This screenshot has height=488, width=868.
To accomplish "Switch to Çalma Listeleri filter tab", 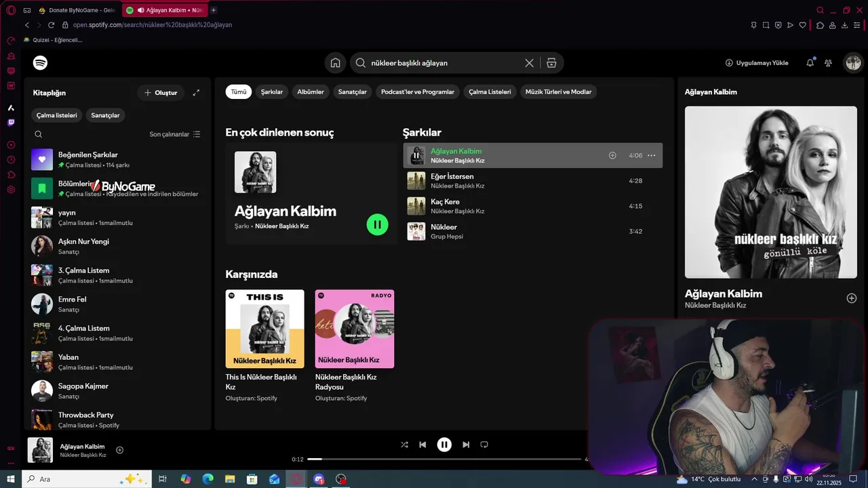I will coord(490,91).
